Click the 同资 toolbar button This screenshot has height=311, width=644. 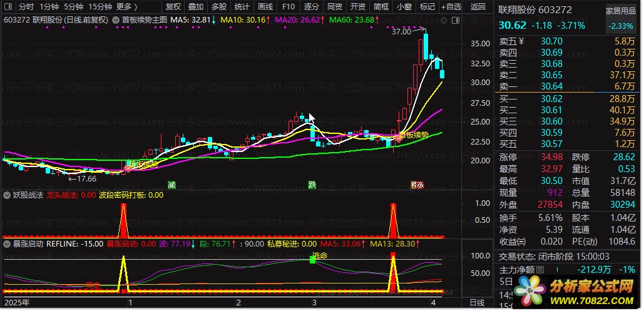point(334,7)
